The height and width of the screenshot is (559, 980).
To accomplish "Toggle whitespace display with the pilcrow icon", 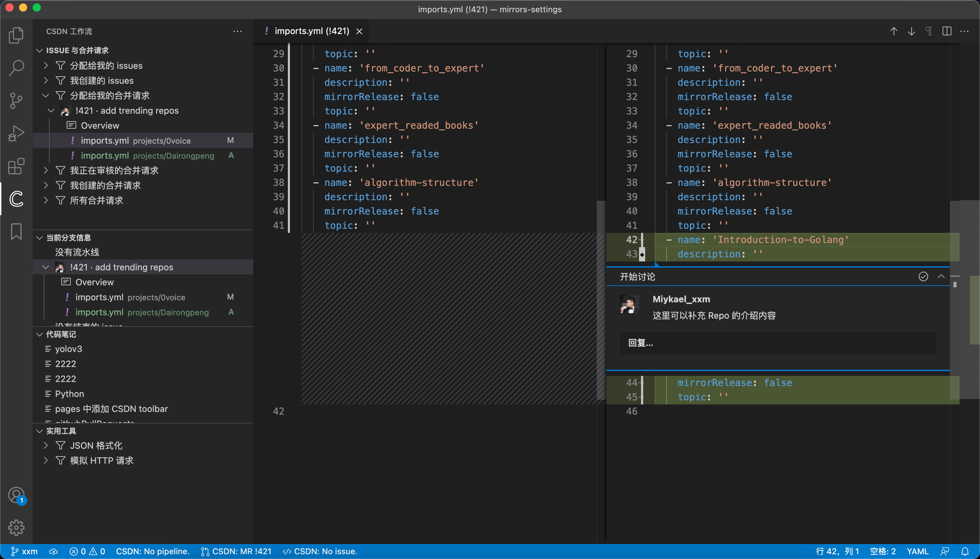I will point(929,31).
